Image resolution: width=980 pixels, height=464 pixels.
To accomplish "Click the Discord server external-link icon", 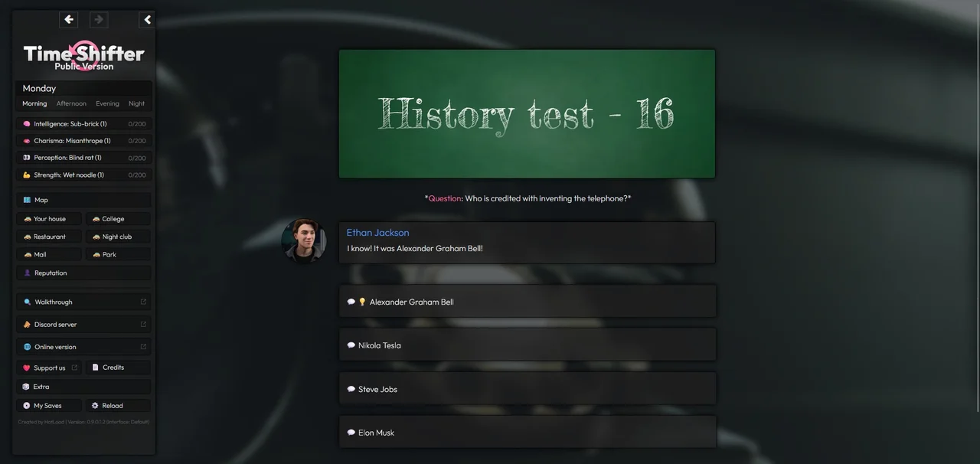I will 143,324.
